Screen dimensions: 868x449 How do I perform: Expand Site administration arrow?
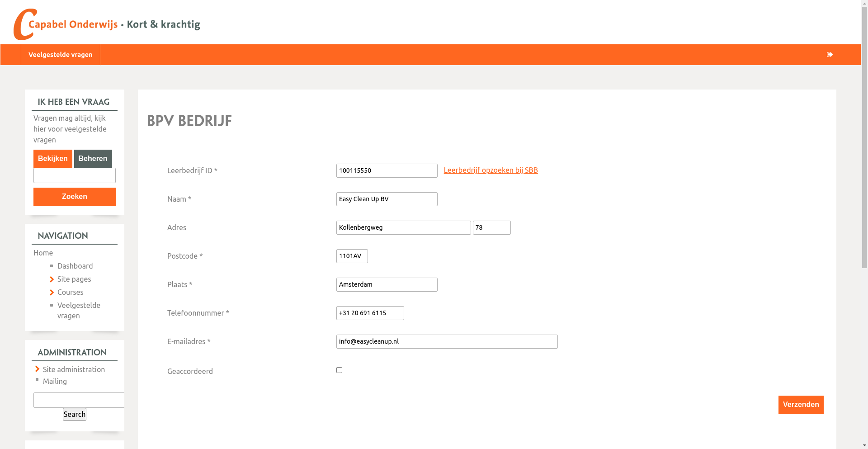38,369
